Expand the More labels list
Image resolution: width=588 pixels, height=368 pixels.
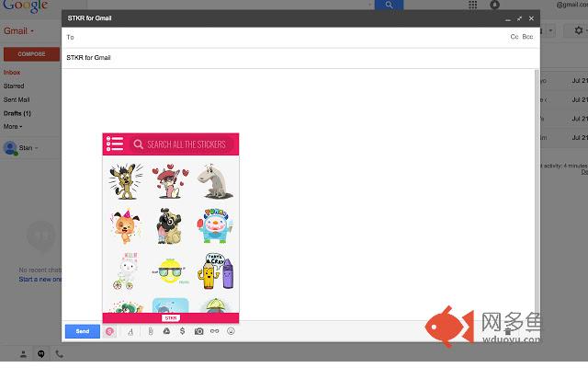(x=13, y=127)
